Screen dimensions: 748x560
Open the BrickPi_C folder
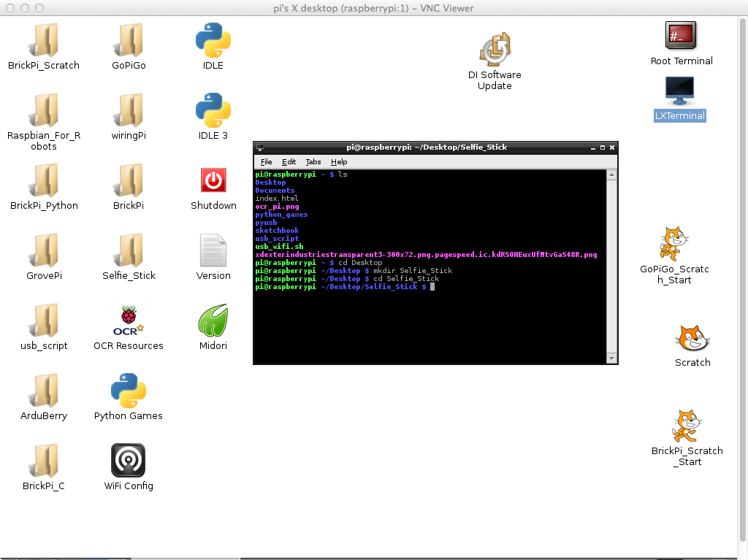pyautogui.click(x=44, y=461)
